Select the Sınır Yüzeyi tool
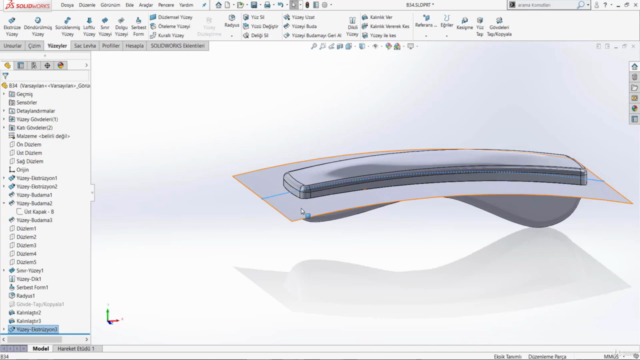 point(105,27)
